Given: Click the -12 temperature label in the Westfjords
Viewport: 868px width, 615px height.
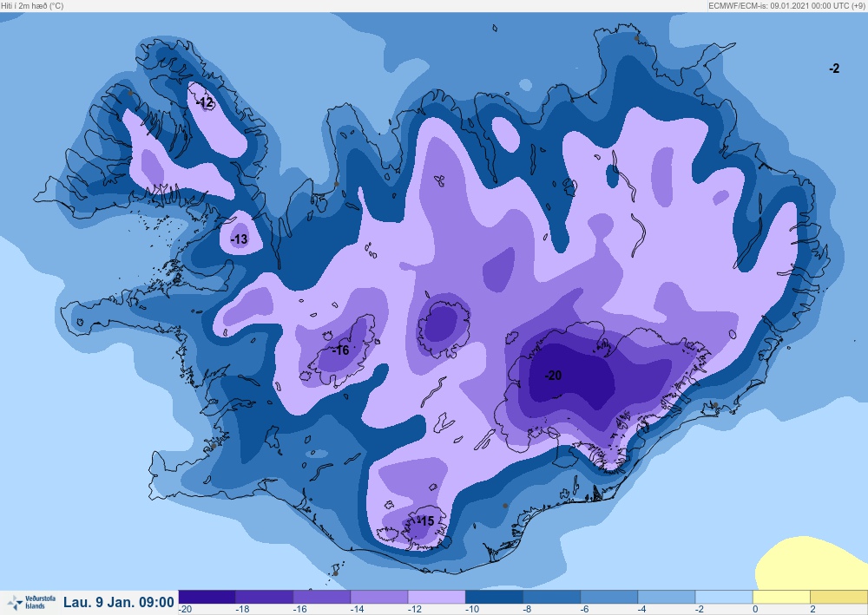Looking at the screenshot, I should 205,102.
